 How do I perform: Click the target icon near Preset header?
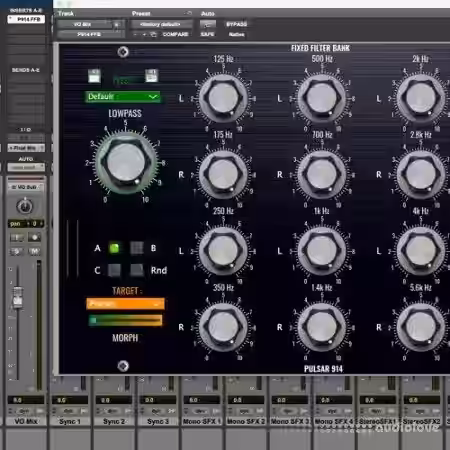(188, 13)
